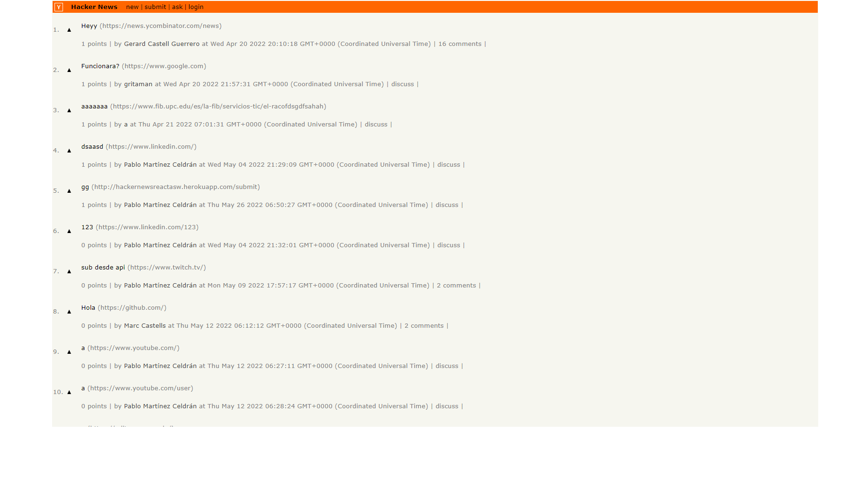Image resolution: width=868 pixels, height=485 pixels.
Task: Upvote the 'Hola' story
Action: click(x=69, y=312)
